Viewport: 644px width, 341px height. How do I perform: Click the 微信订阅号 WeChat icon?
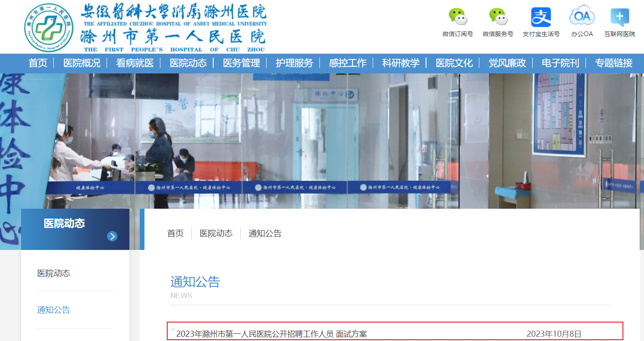457,17
